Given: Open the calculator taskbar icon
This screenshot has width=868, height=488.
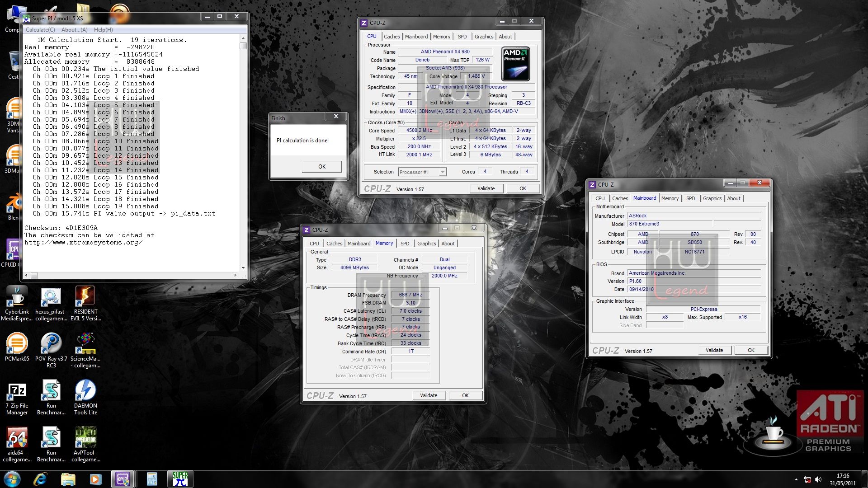Looking at the screenshot, I should tap(151, 479).
